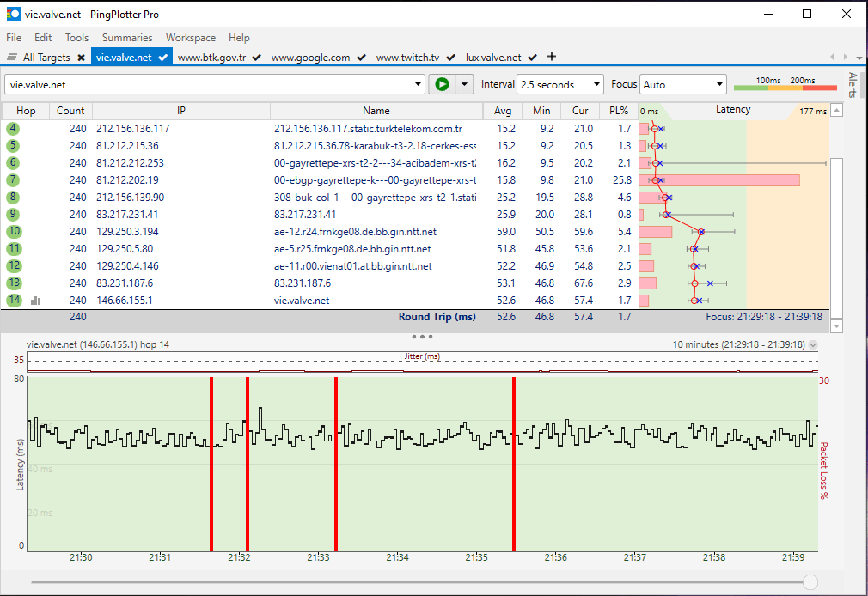This screenshot has height=596, width=868.
Task: Switch to the www.btk.gov.tr tab
Action: tap(211, 58)
